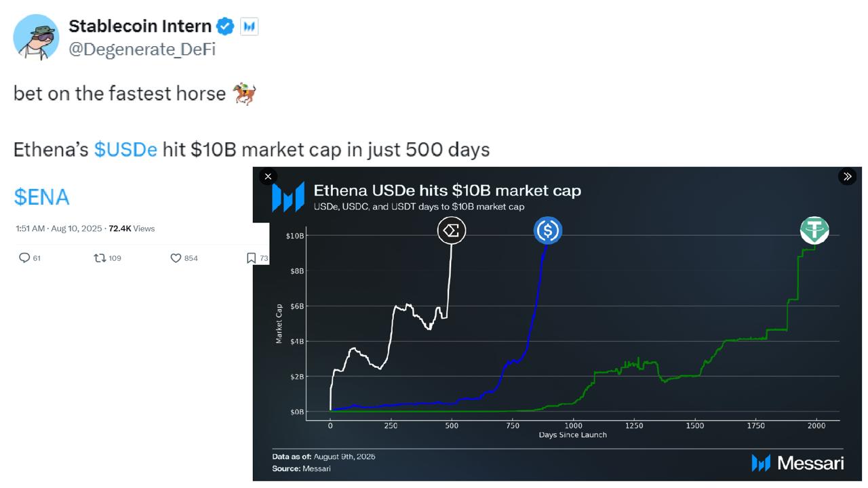Click the Ethena USDe logo on chart
This screenshot has height=488, width=868.
pyautogui.click(x=452, y=231)
